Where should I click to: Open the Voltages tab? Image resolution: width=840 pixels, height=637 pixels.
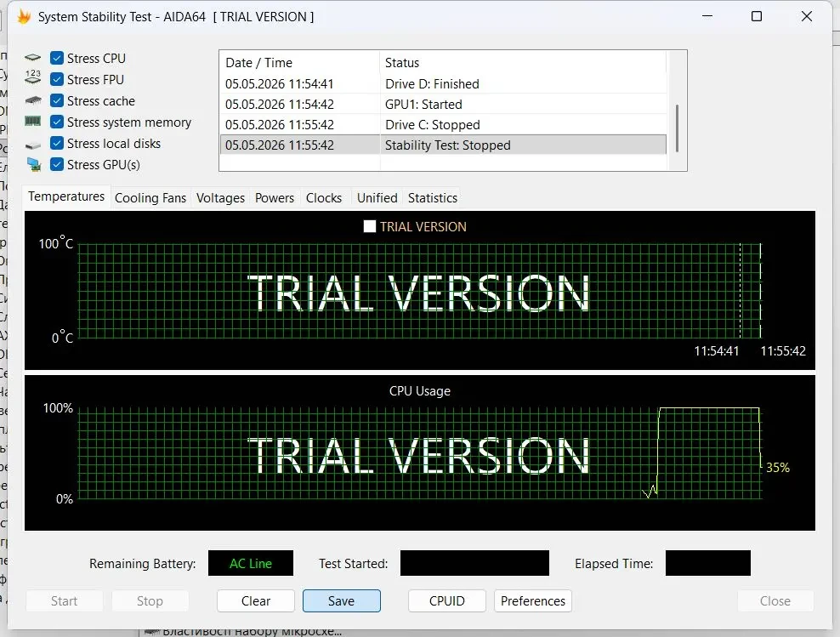220,198
